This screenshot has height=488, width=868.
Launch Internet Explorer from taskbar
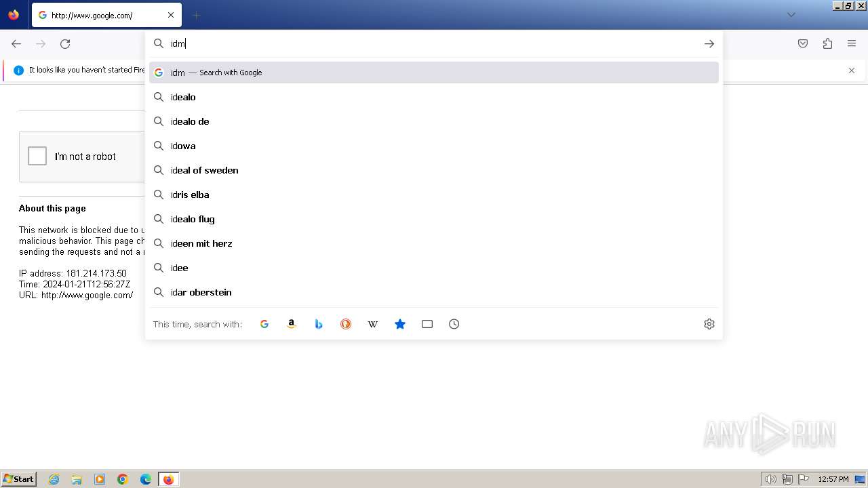coord(54,479)
